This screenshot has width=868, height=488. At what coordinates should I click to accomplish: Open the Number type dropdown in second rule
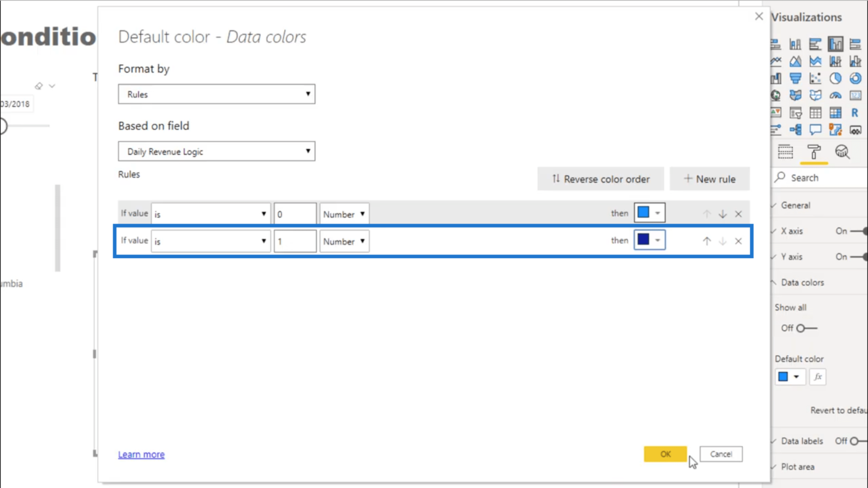344,241
